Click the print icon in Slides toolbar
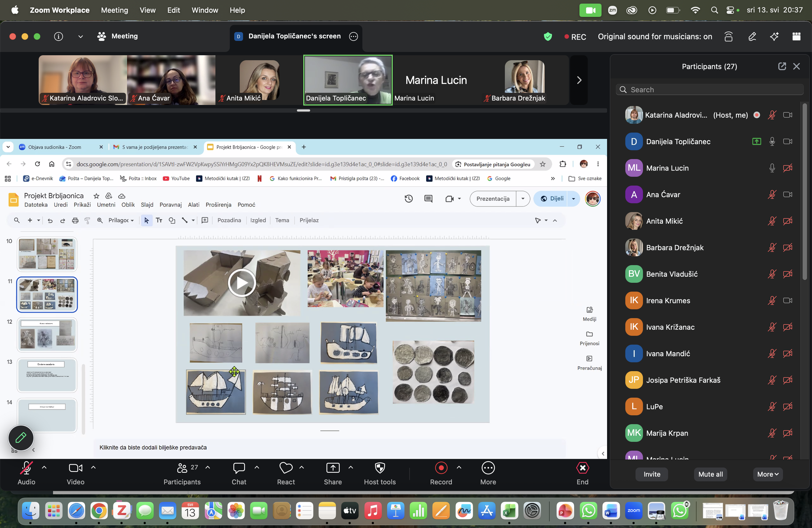 (75, 221)
